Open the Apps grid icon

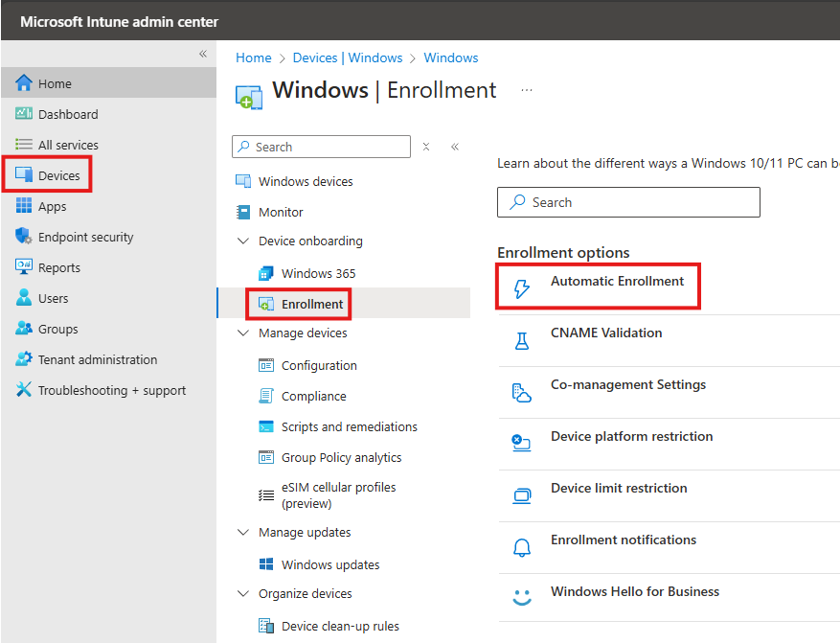coord(24,206)
